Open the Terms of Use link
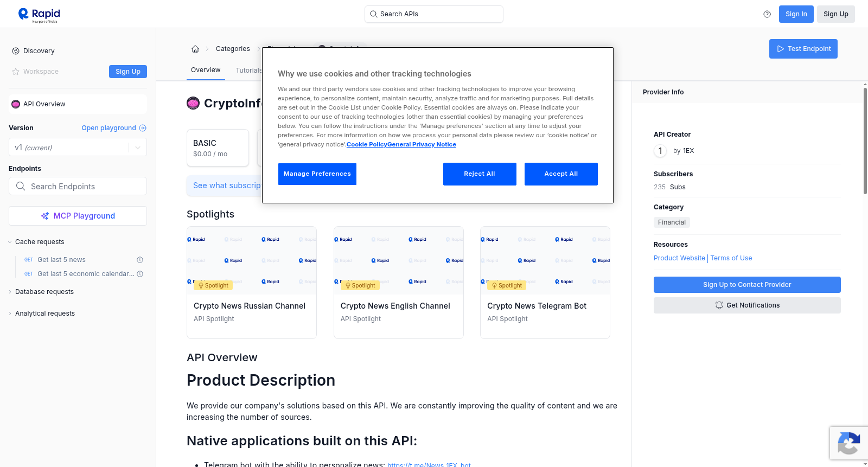The width and height of the screenshot is (868, 467). pyautogui.click(x=731, y=258)
